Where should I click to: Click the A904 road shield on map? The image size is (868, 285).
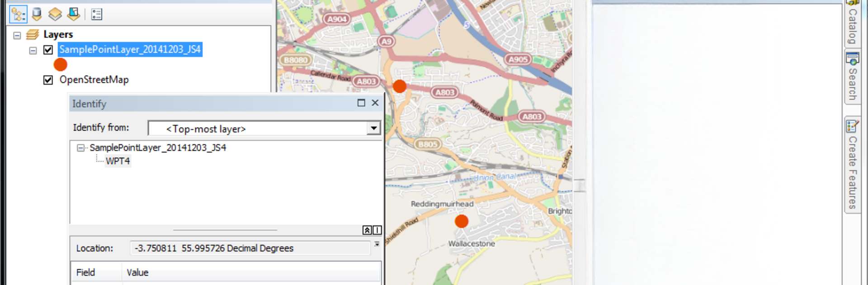[337, 19]
